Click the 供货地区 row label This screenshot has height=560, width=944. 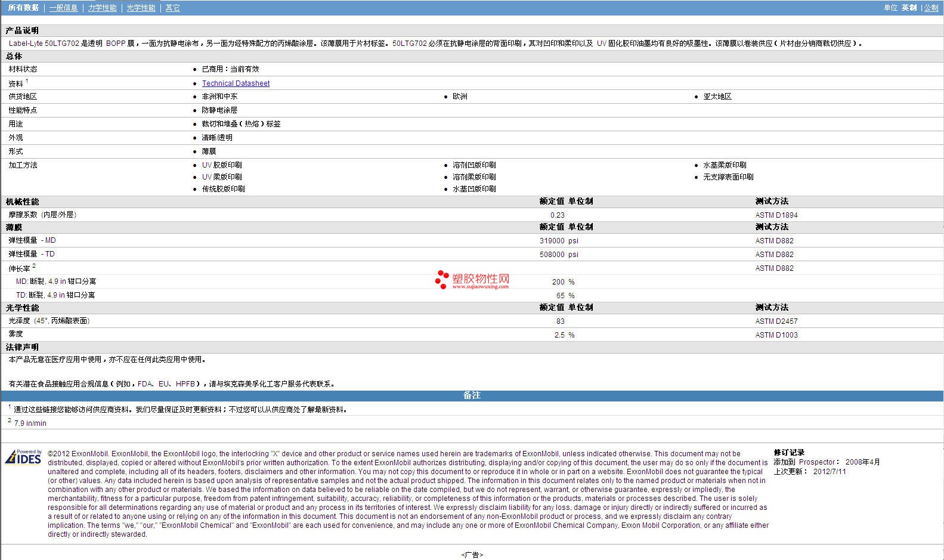[x=23, y=97]
